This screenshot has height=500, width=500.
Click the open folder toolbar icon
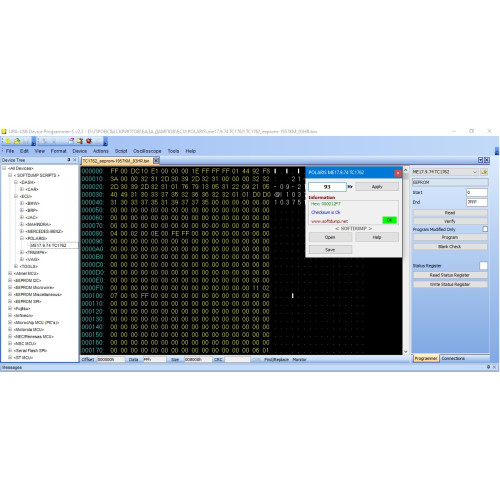point(17,141)
